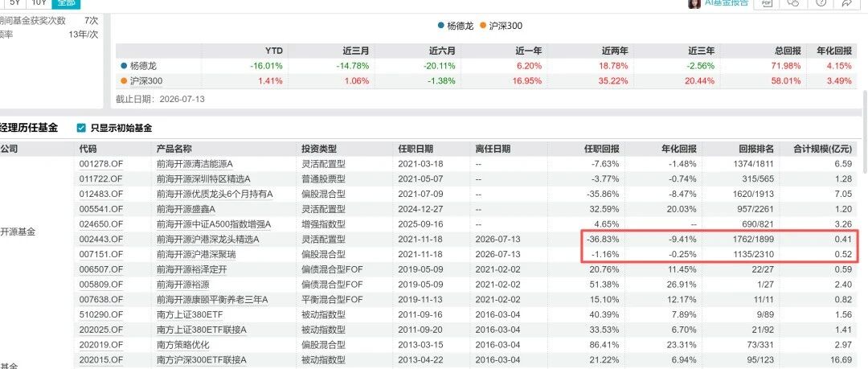Open fund code 202019.OF

[x=100, y=345]
